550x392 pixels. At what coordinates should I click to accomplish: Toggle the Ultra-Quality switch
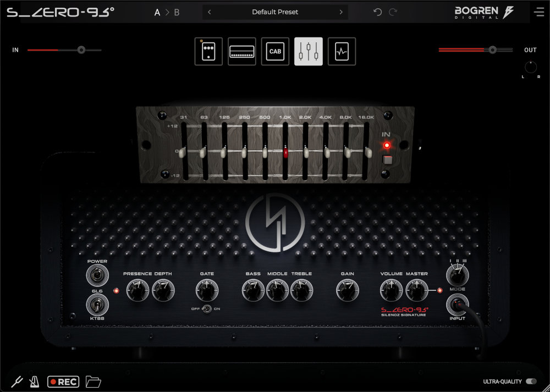(x=531, y=382)
